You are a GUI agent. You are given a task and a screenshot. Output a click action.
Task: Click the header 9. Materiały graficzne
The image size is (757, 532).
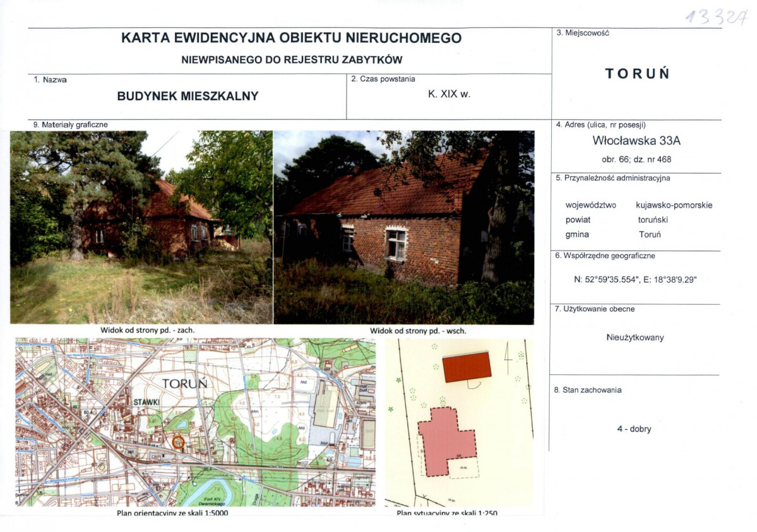pos(71,124)
